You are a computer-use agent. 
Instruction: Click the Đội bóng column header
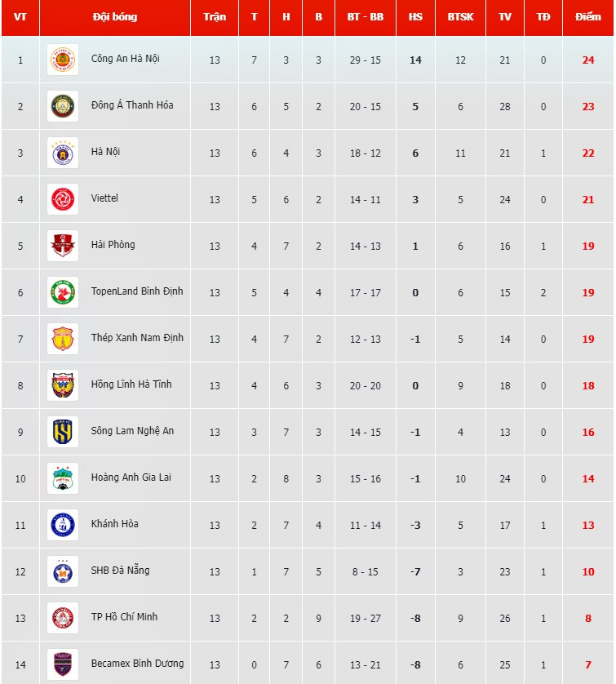pos(115,17)
